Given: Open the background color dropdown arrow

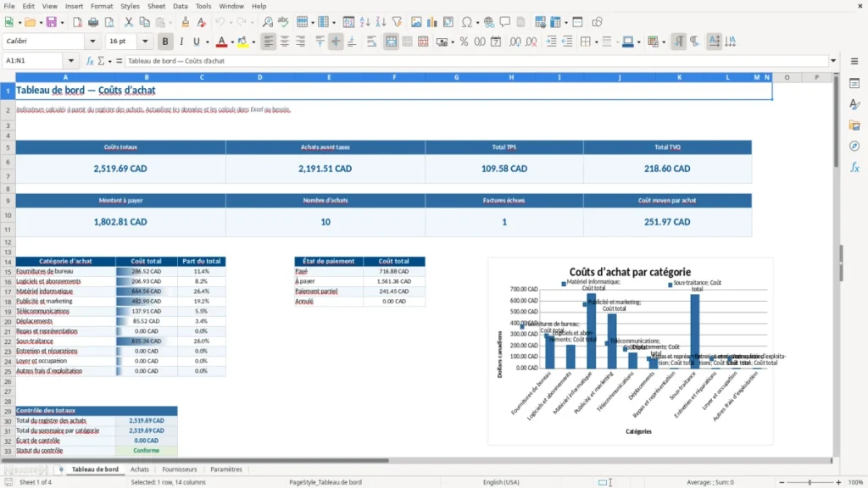Looking at the screenshot, I should (253, 42).
